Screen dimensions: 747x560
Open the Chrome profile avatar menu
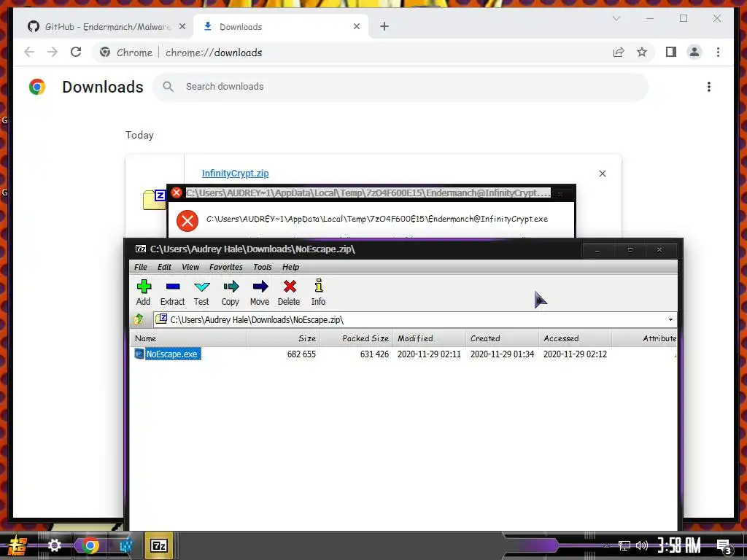[694, 52]
